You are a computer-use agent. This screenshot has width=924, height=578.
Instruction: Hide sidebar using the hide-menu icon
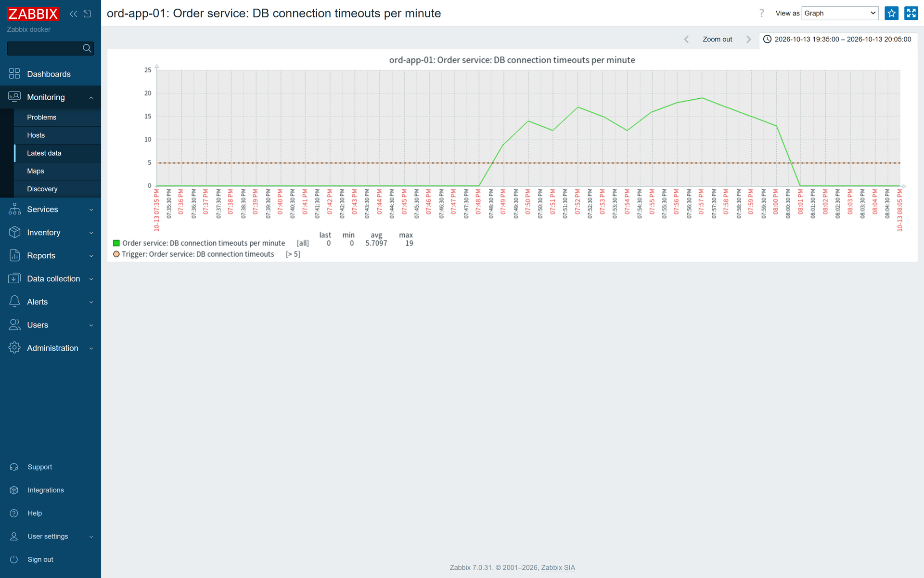pyautogui.click(x=87, y=14)
